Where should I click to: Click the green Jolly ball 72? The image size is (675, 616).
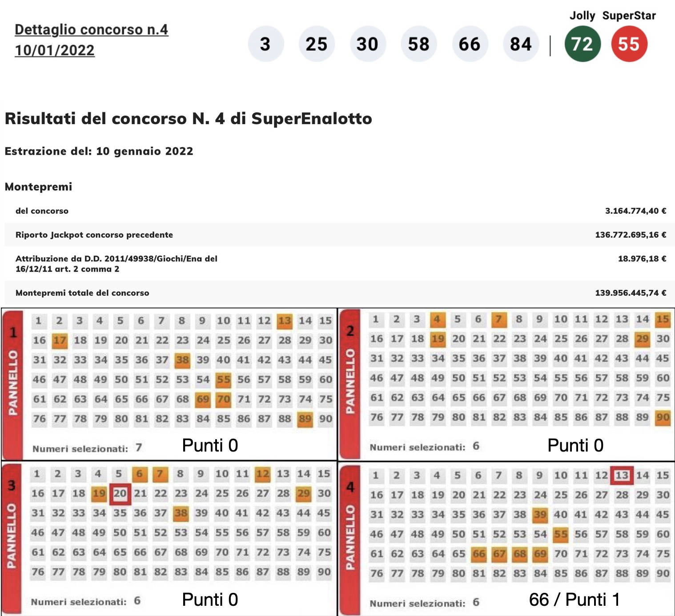[582, 44]
